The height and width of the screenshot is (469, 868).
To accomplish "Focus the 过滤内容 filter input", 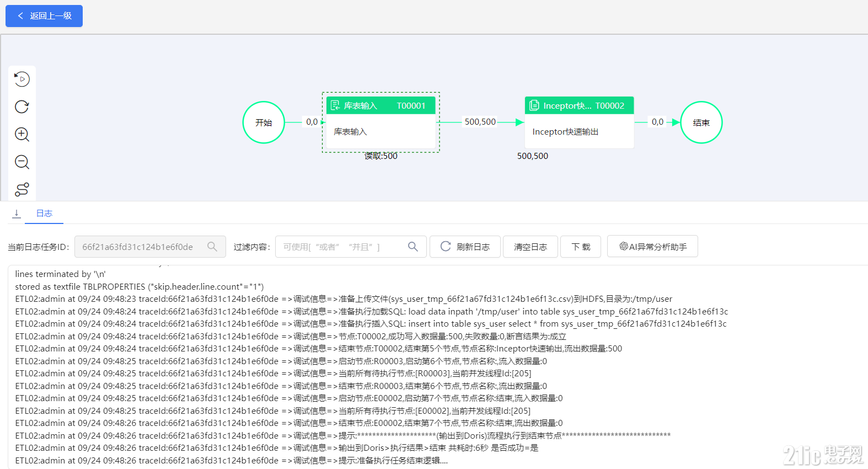I will pos(351,247).
